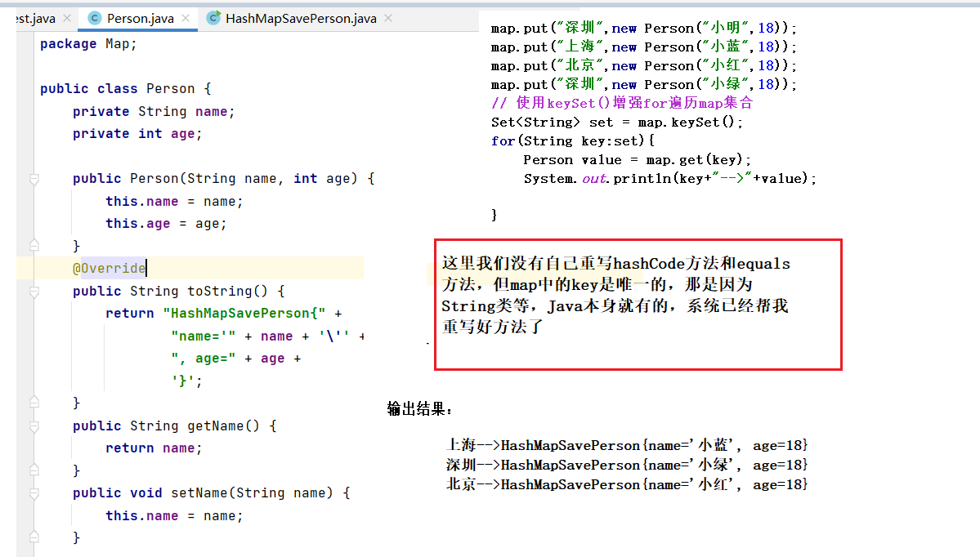Close the Person.java tab
The image size is (980, 557).
pyautogui.click(x=186, y=19)
